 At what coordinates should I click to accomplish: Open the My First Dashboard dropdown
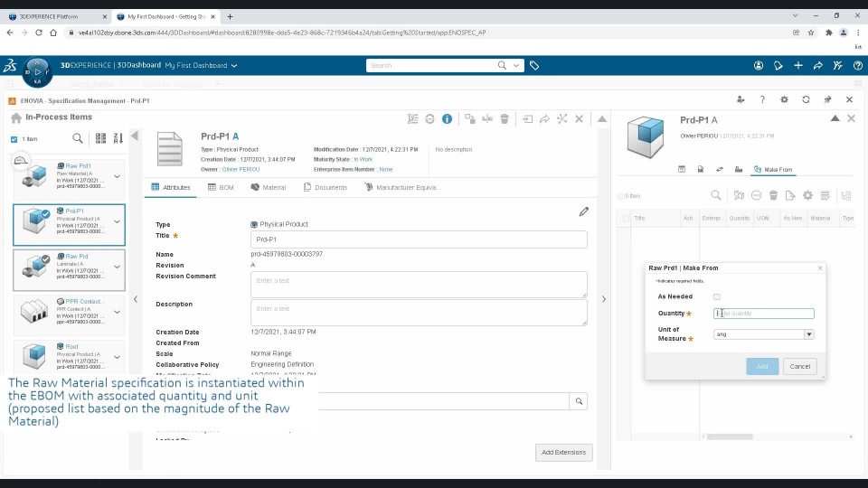[x=234, y=66]
